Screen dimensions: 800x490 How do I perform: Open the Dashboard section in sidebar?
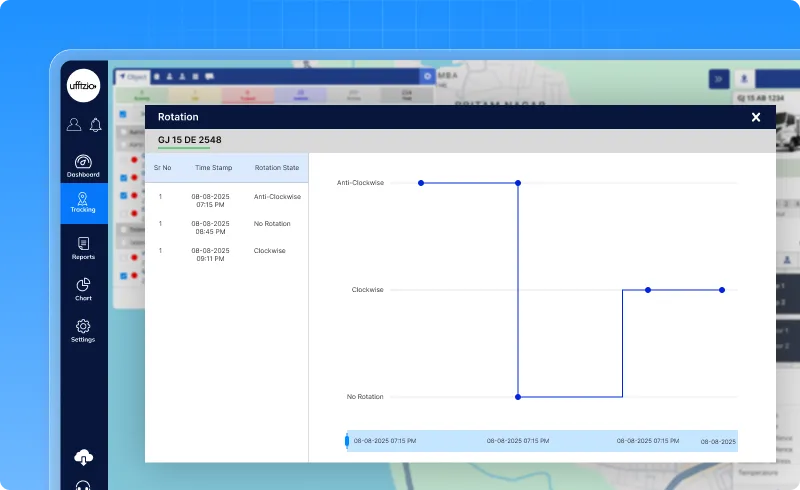click(x=83, y=165)
